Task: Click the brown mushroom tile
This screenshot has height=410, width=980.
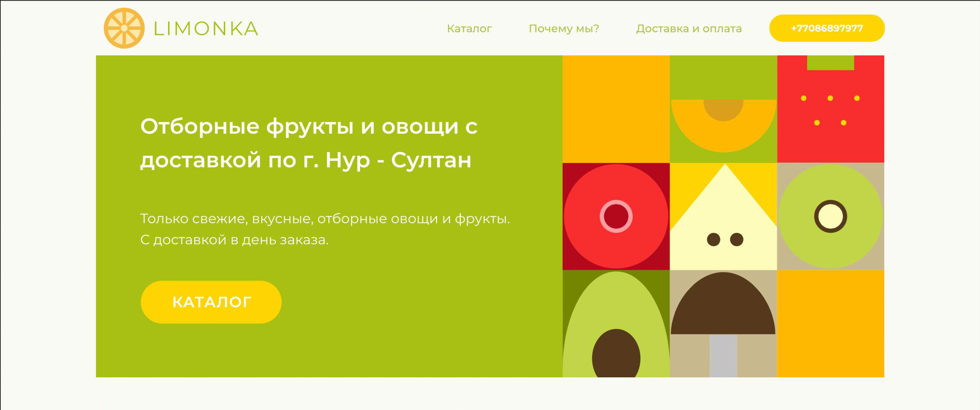Action: pyautogui.click(x=723, y=324)
